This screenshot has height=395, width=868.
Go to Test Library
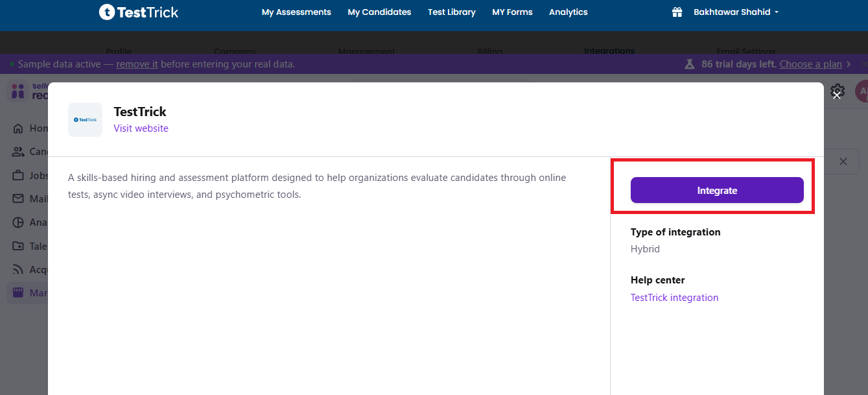click(452, 12)
